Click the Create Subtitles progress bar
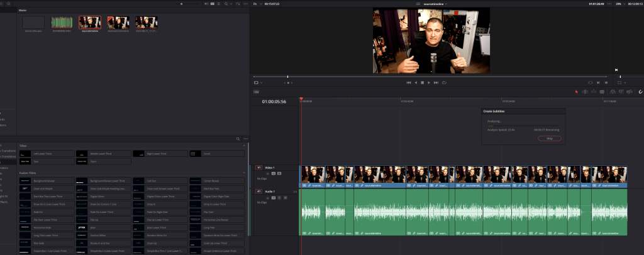This screenshot has width=644, height=255. (x=523, y=126)
